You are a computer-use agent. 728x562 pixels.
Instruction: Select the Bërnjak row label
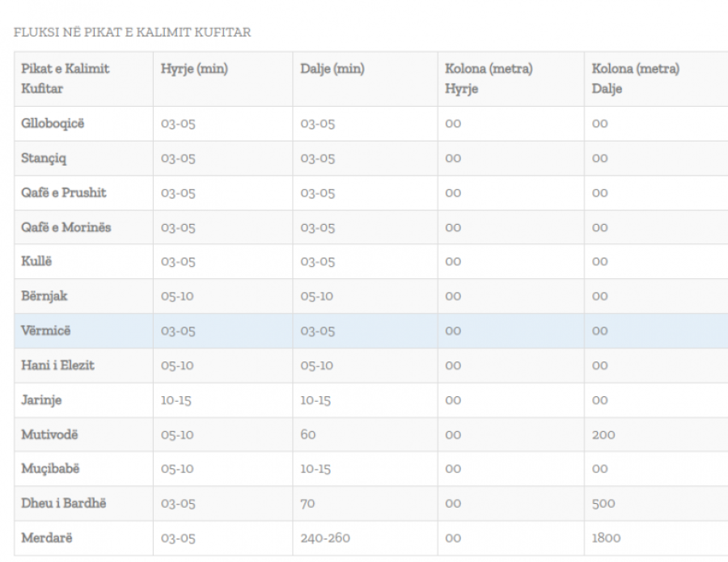click(44, 297)
